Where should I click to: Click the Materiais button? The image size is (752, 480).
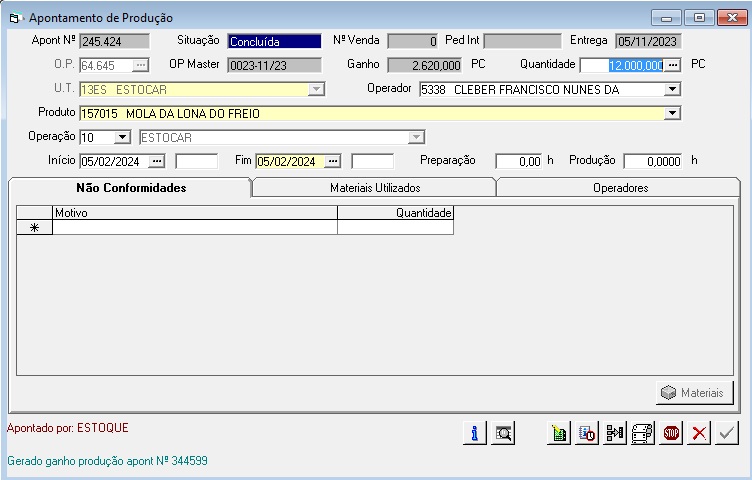coord(694,393)
